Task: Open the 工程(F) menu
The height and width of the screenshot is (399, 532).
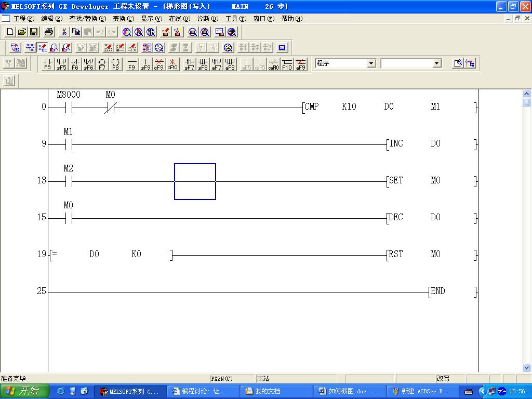Action: tap(23, 19)
